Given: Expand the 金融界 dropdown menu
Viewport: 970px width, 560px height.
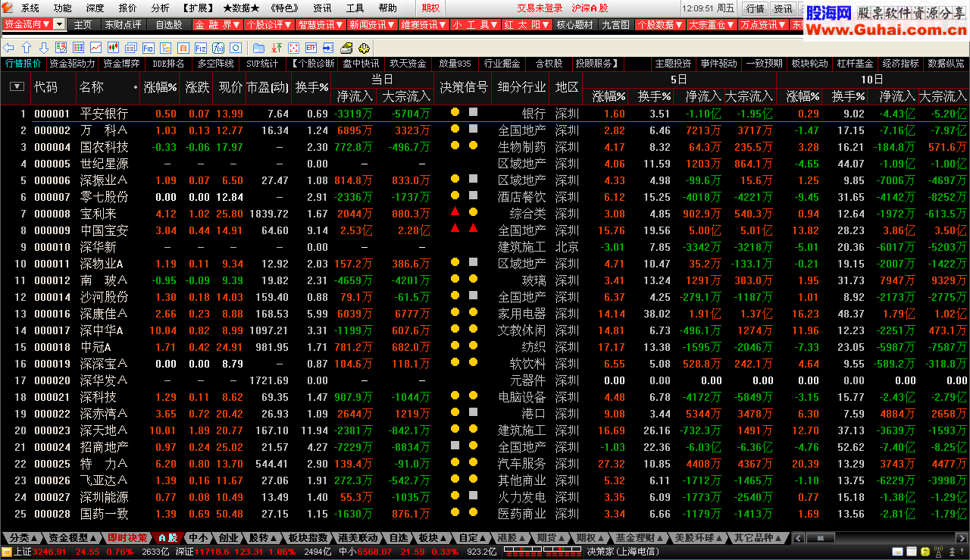Looking at the screenshot, I should (x=218, y=24).
